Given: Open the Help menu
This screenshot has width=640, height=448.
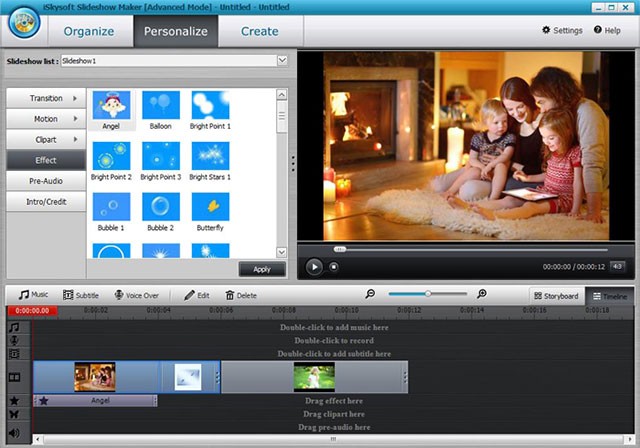Looking at the screenshot, I should [x=607, y=30].
